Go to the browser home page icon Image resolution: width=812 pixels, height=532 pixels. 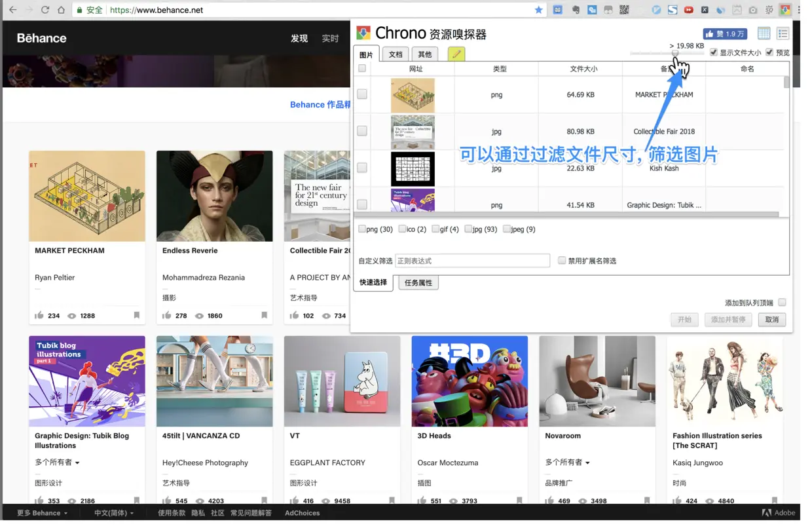(x=61, y=10)
